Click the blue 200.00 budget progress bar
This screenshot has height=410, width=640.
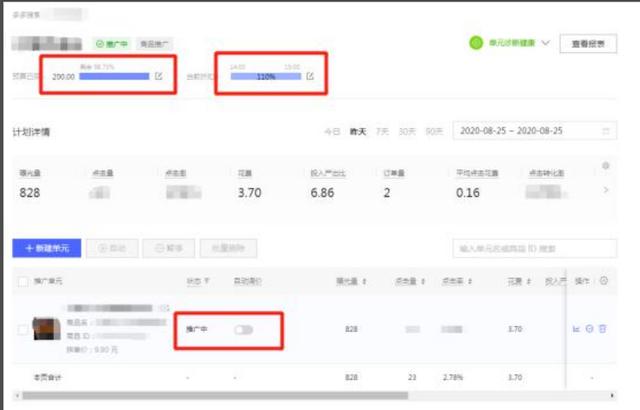coord(114,76)
